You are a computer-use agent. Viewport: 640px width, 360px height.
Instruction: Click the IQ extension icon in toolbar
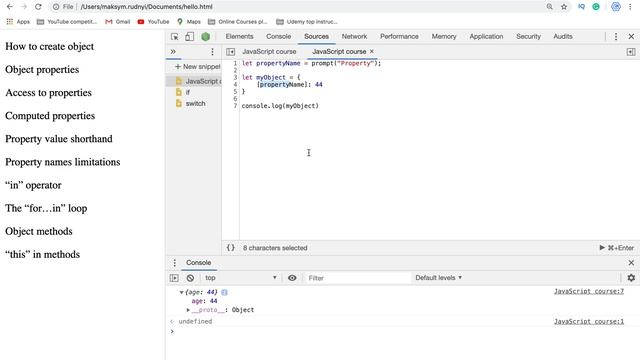point(581,7)
